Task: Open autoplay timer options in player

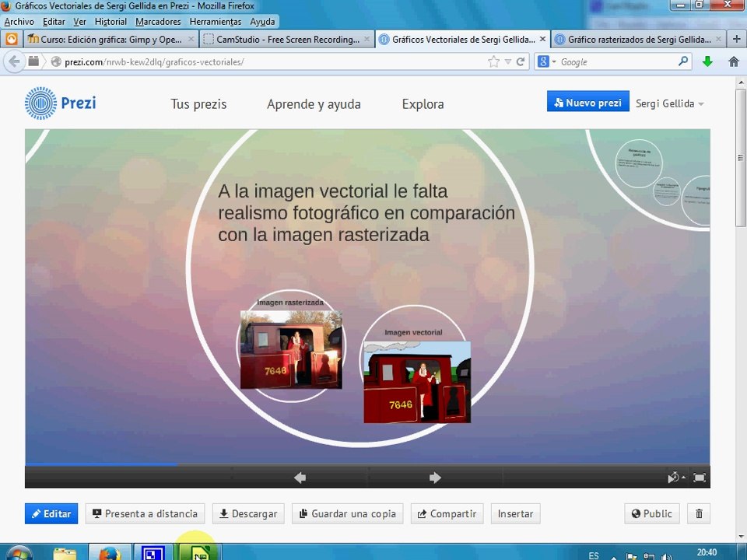Action: pyautogui.click(x=676, y=477)
